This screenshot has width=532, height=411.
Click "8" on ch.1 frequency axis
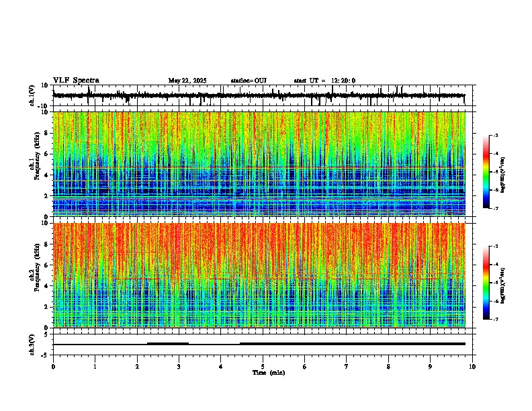point(47,133)
